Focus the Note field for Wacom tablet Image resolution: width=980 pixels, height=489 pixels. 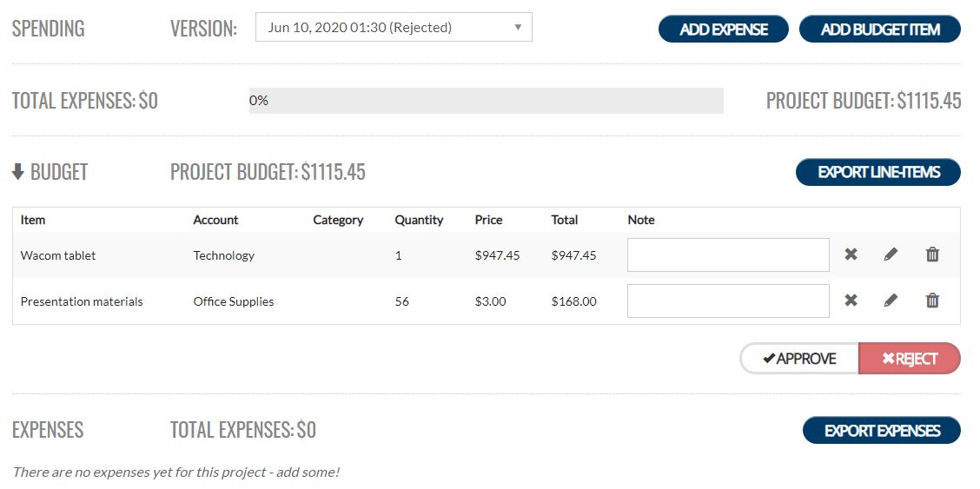728,254
